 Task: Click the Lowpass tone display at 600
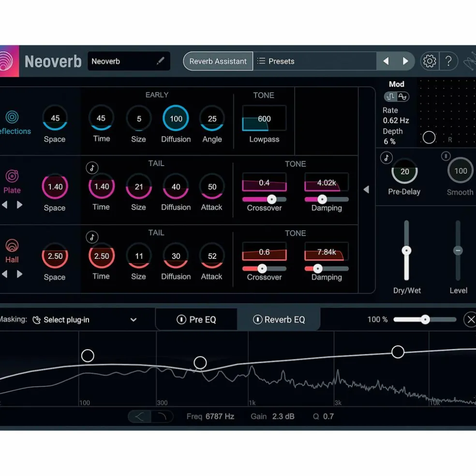(x=264, y=118)
